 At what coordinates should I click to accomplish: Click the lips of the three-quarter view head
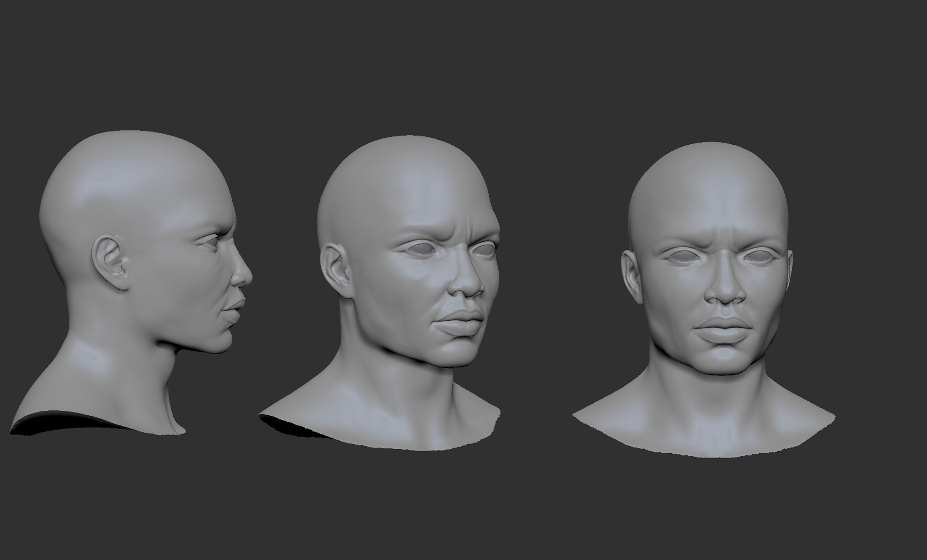coord(456,321)
